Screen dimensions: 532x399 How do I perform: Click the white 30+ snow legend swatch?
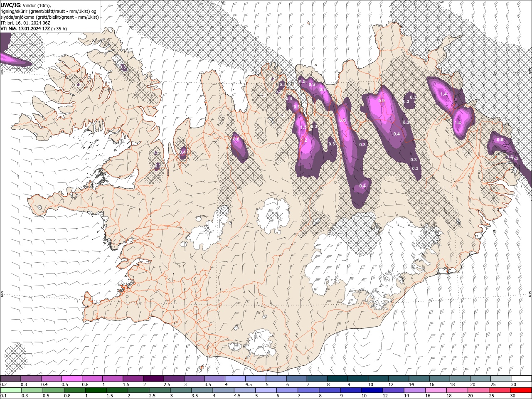(522, 379)
